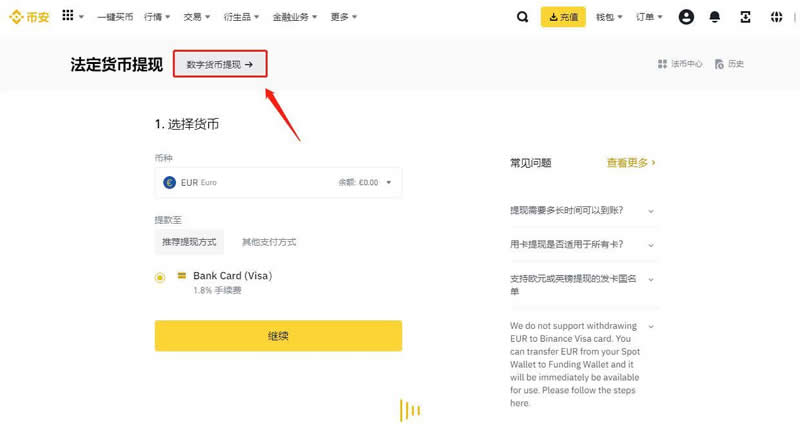Click the 常见问题 heading
This screenshot has width=800, height=434.
click(531, 163)
